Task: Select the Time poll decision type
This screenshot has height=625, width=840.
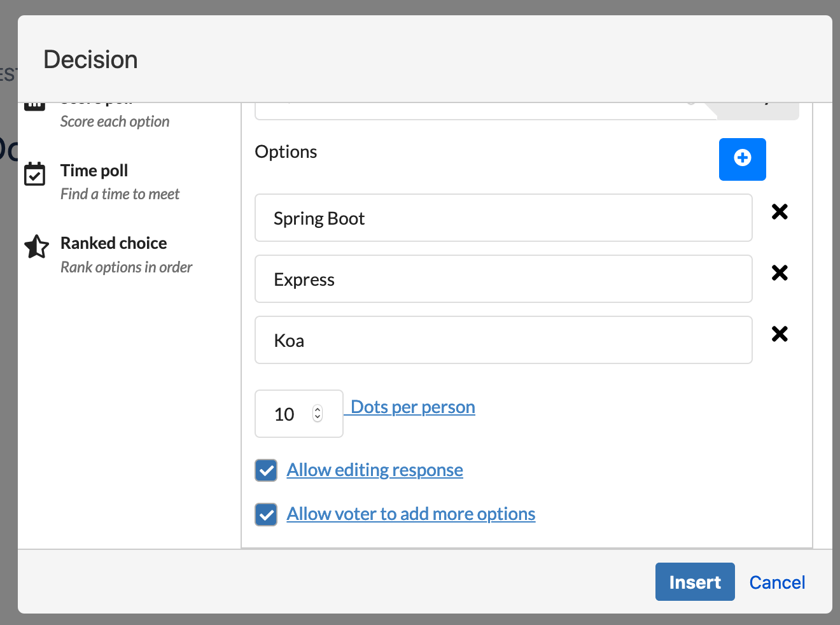Action: [x=94, y=171]
